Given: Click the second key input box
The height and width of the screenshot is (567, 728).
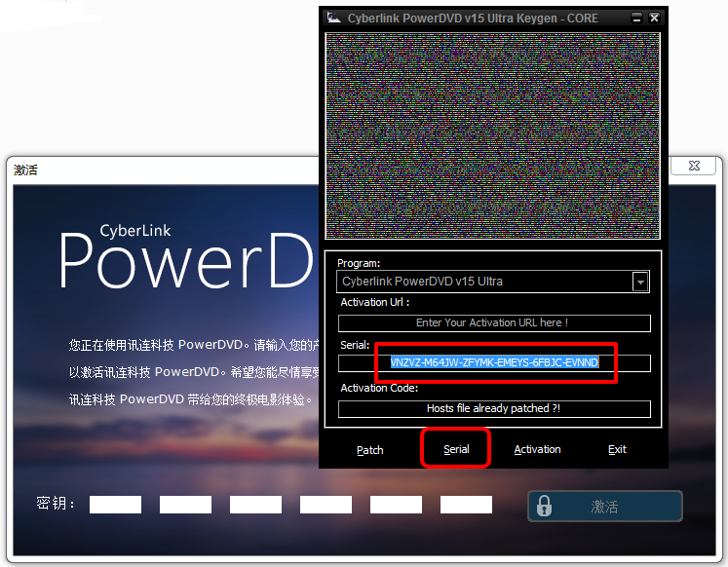Looking at the screenshot, I should pos(185,505).
